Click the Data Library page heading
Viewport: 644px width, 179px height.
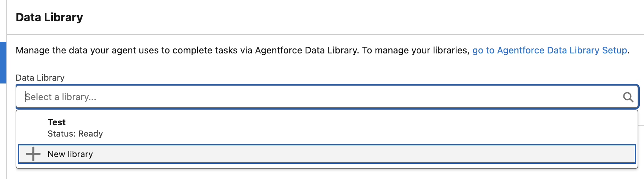point(49,17)
